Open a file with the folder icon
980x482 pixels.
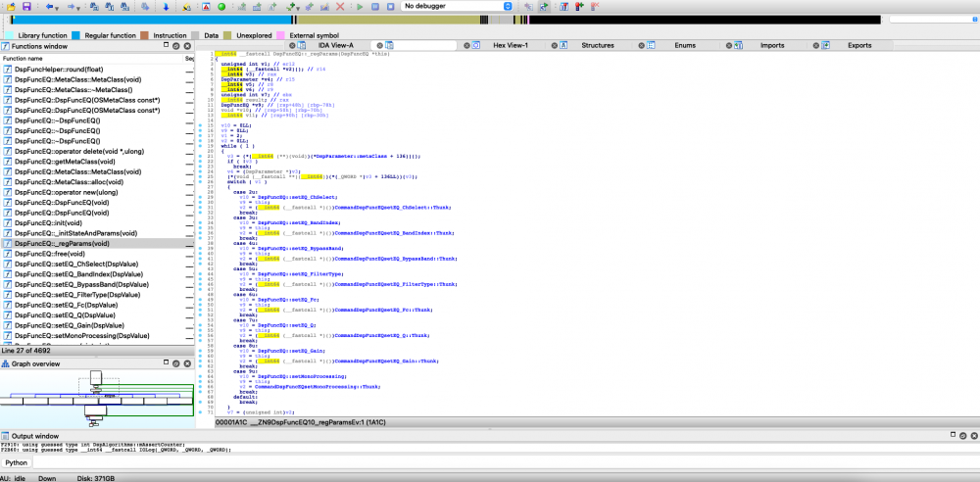coord(11,6)
